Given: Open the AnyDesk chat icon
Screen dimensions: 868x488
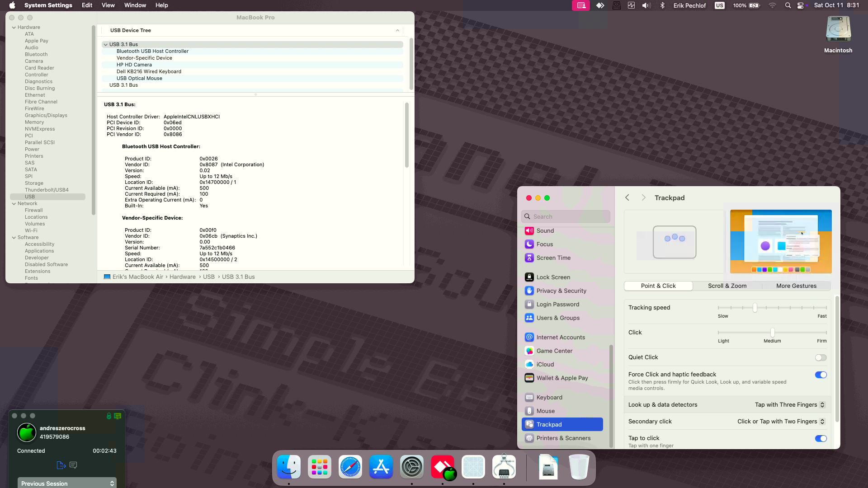Looking at the screenshot, I should 73,465.
